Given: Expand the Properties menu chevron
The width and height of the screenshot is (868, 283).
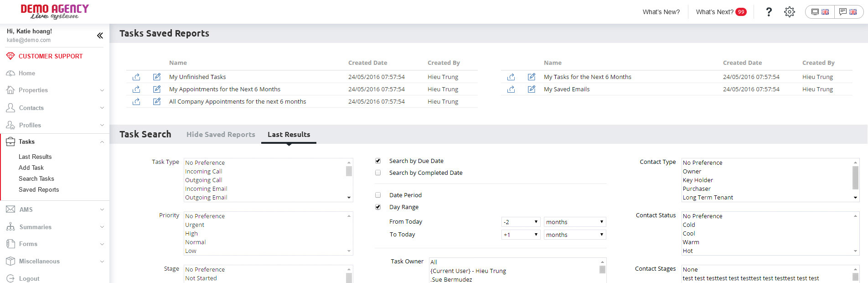Looking at the screenshot, I should [x=102, y=90].
